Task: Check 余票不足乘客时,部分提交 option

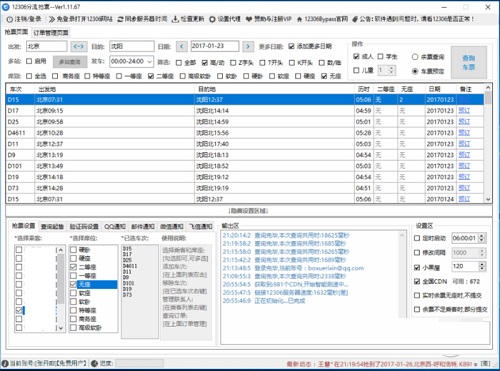Action: [417, 309]
